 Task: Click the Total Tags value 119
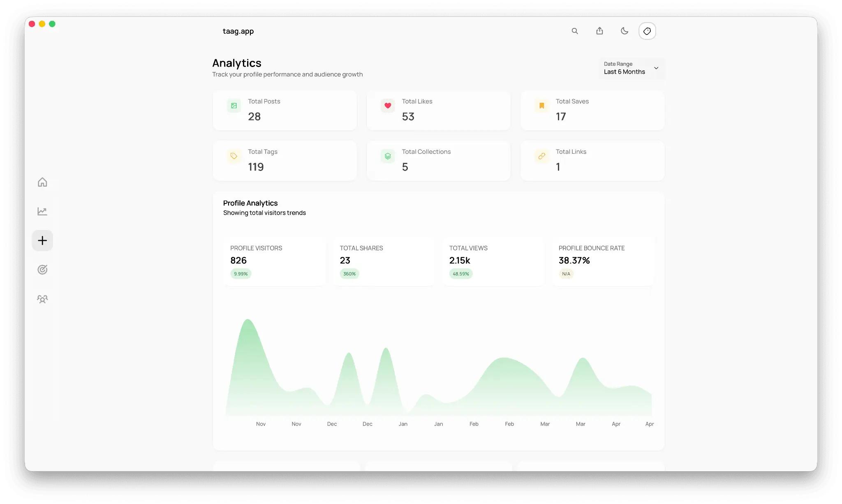[x=256, y=167]
